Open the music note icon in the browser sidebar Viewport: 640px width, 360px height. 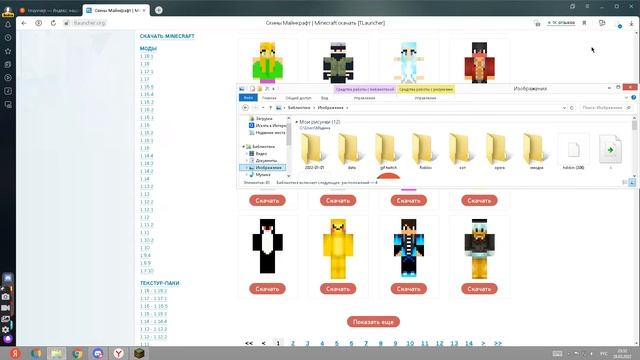point(8,91)
